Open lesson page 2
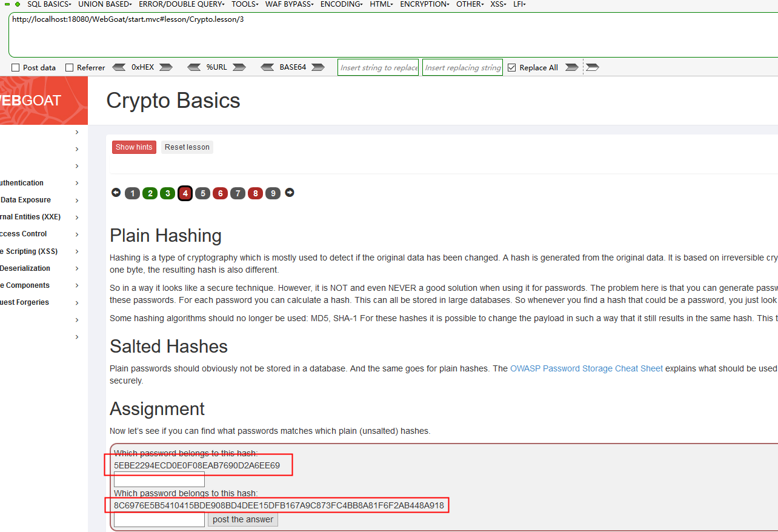778x532 pixels. (150, 193)
